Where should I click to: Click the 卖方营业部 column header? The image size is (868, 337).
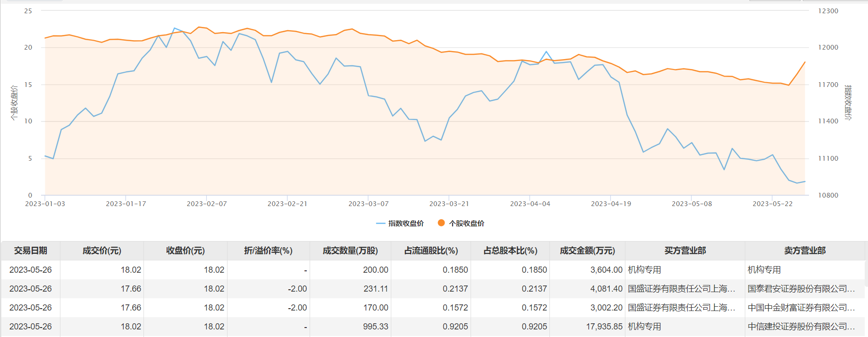tap(805, 251)
